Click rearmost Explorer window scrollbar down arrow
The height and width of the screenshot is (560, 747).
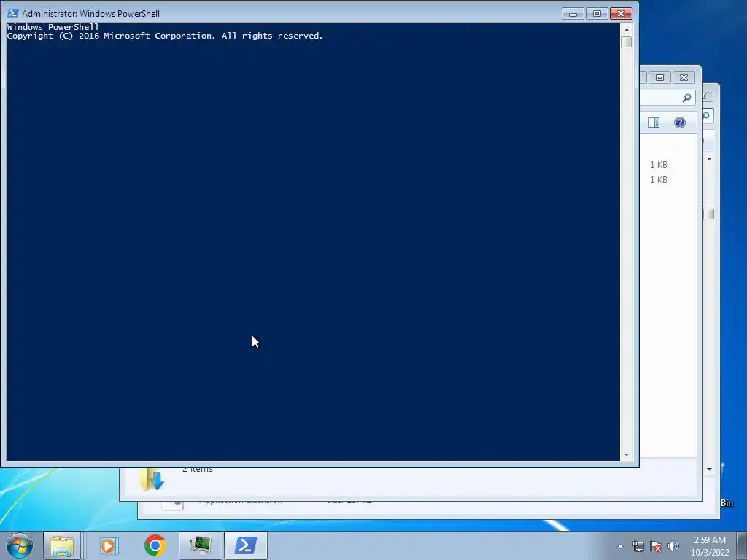point(709,470)
